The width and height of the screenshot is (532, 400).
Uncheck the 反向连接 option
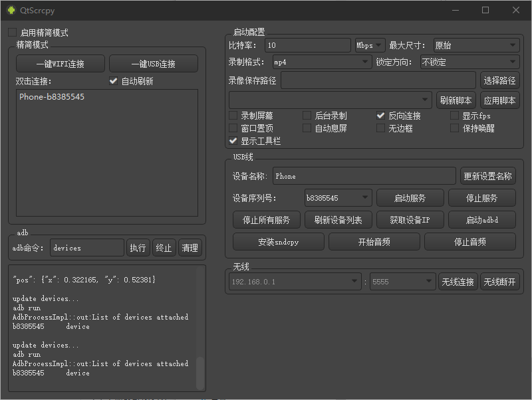(380, 116)
